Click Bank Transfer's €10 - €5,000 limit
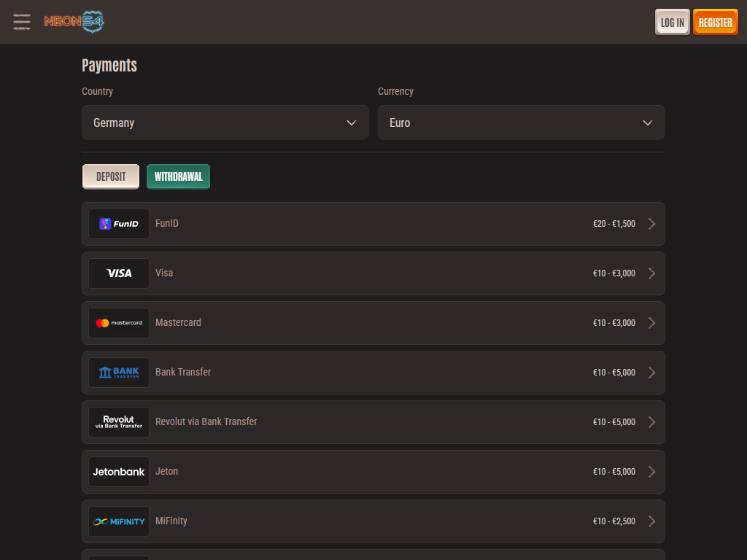The image size is (747, 560). 614,373
